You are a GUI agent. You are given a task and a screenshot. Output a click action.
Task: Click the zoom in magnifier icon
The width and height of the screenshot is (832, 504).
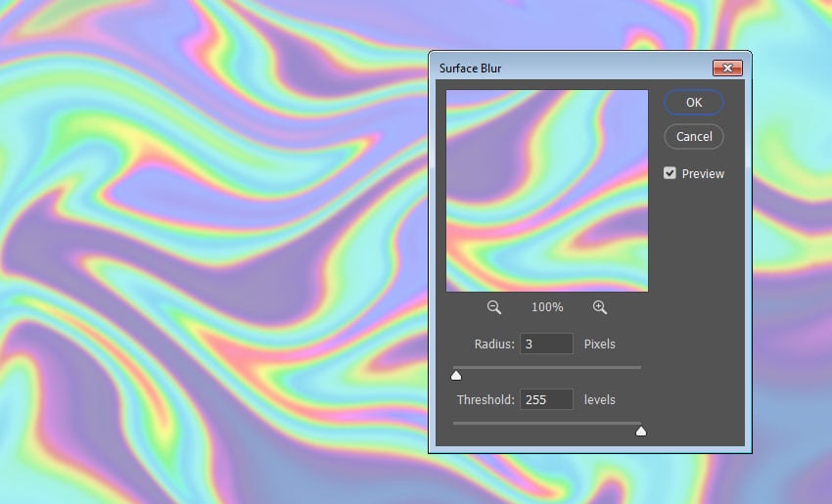(600, 307)
